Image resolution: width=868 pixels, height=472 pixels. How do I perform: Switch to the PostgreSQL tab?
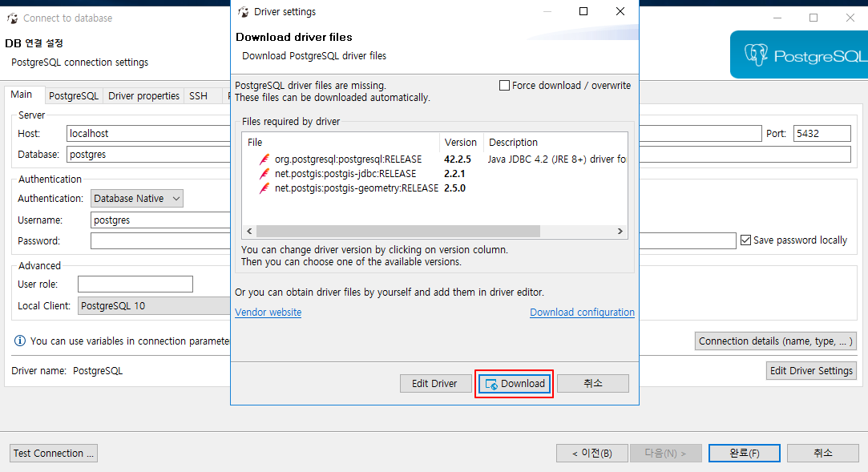click(74, 95)
